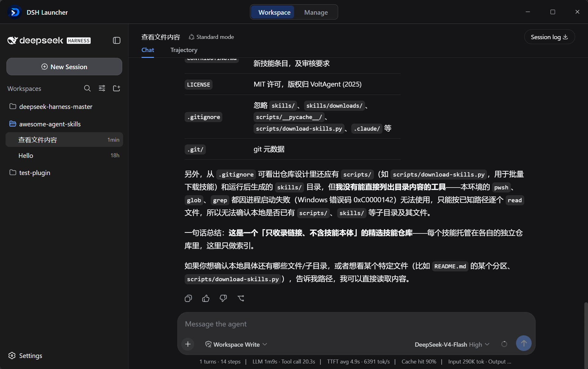Open Settings
The image size is (588, 369).
pyautogui.click(x=25, y=356)
